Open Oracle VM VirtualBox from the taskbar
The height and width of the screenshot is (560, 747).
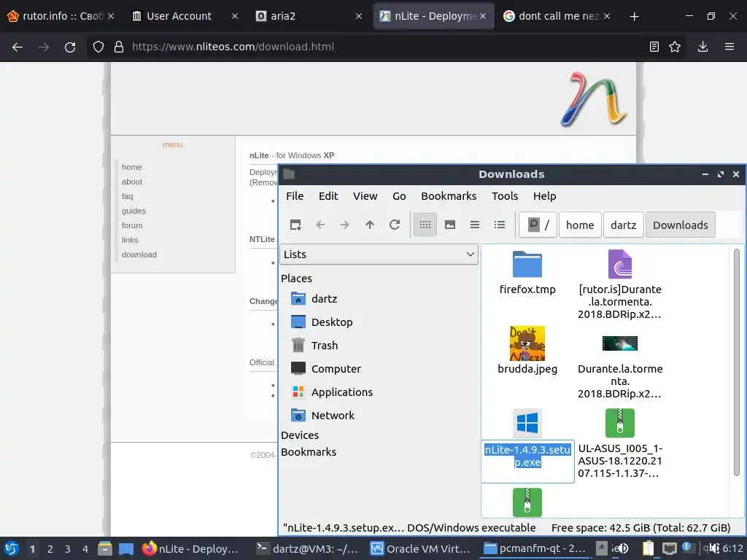(x=421, y=549)
